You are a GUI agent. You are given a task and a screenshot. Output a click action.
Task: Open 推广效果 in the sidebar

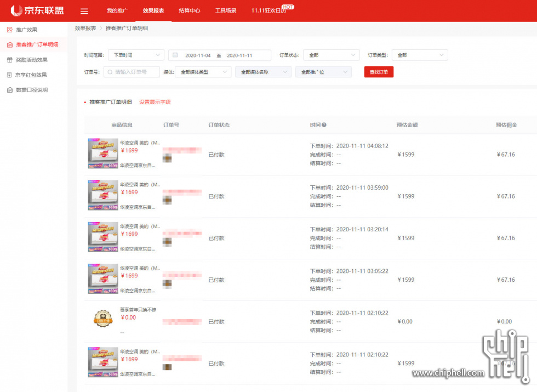point(26,30)
